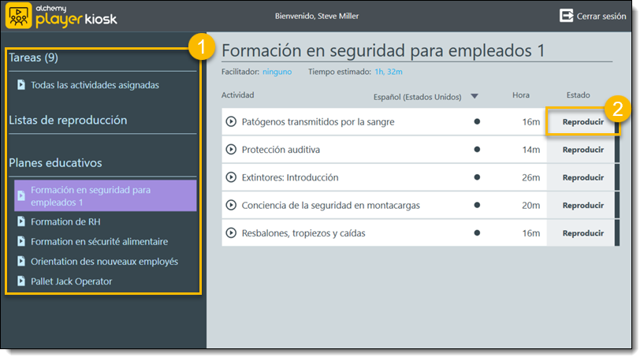Expand the Tareas (9) section

pyautogui.click(x=33, y=58)
